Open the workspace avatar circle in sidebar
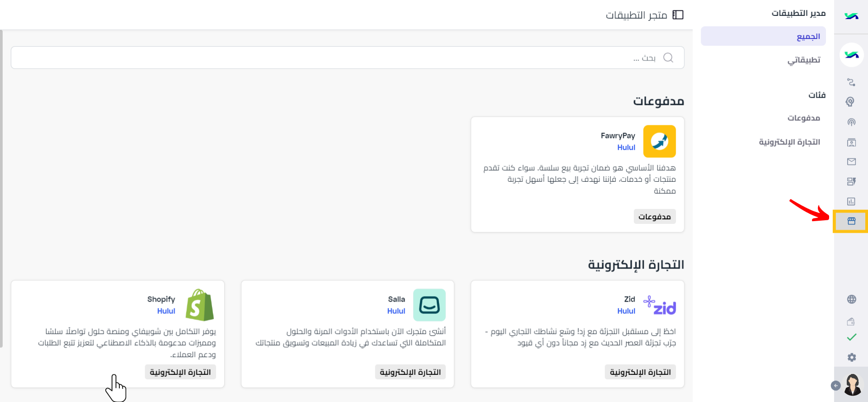Screen dimensions: 868x402 851,55
